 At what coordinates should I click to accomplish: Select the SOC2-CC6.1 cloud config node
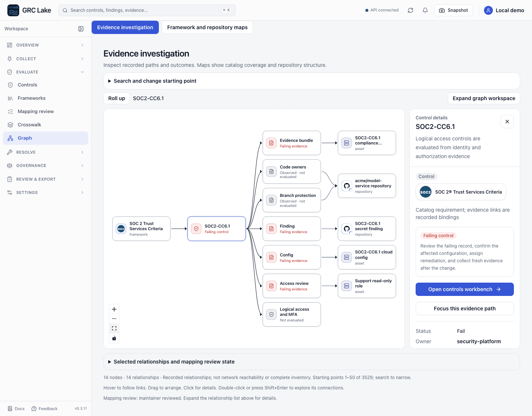pos(367,258)
